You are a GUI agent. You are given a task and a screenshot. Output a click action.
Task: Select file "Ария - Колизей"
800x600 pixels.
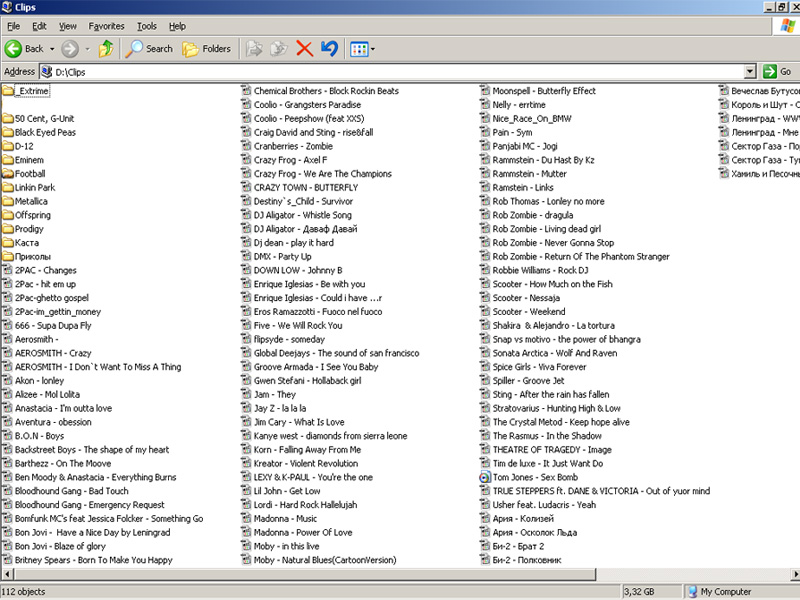point(523,518)
